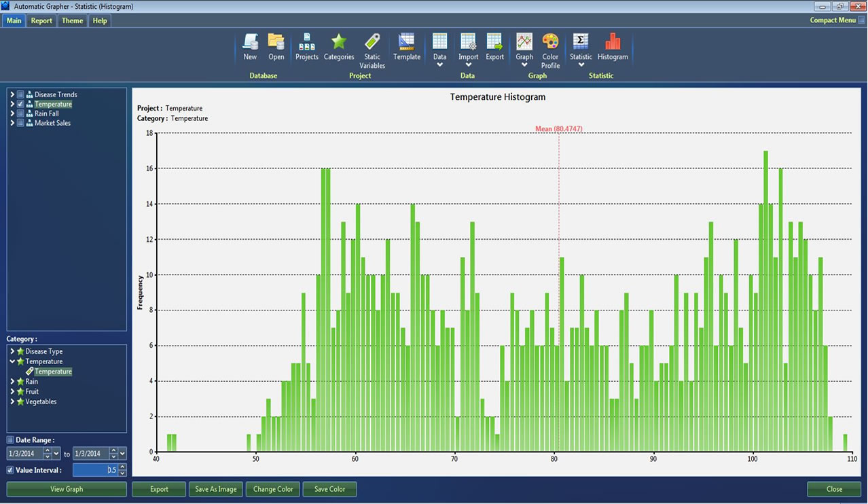868x504 pixels.
Task: Open the Data dropdown arrow
Action: pyautogui.click(x=439, y=65)
